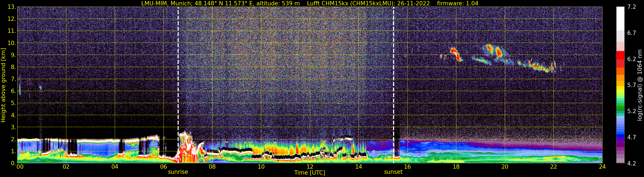Click the y-axis tick label '3.'

point(13,127)
